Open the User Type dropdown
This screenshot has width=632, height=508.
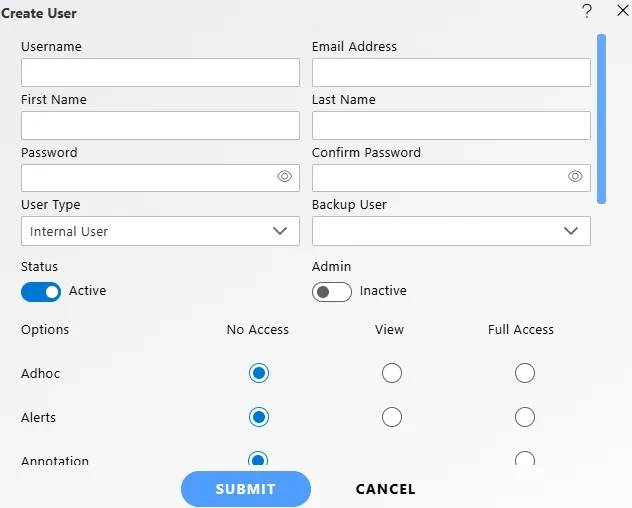[160, 231]
